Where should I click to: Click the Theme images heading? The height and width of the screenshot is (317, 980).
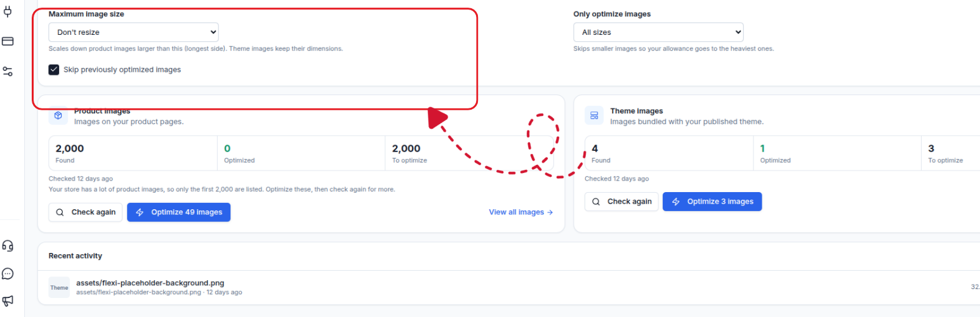coord(637,111)
